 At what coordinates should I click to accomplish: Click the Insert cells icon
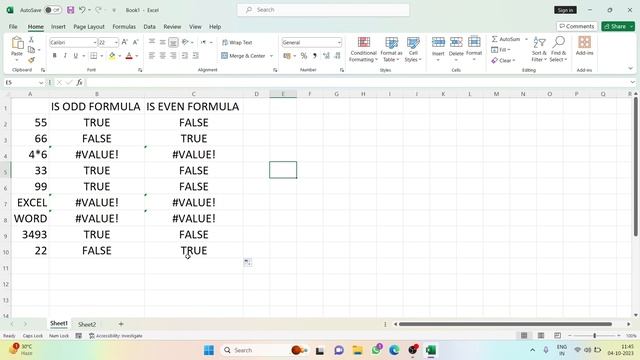(438, 42)
